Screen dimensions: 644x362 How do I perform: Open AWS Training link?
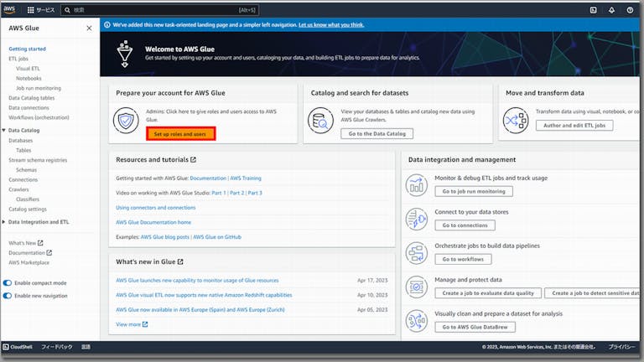tap(246, 178)
